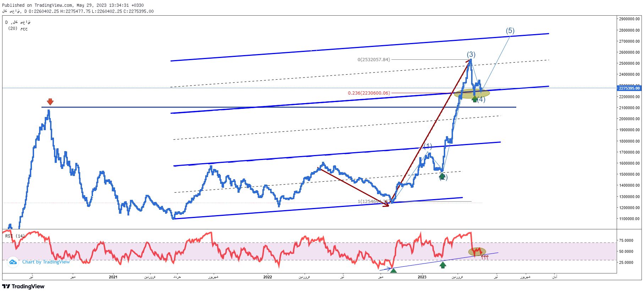Click the 2023 label on the time axis

(422, 277)
